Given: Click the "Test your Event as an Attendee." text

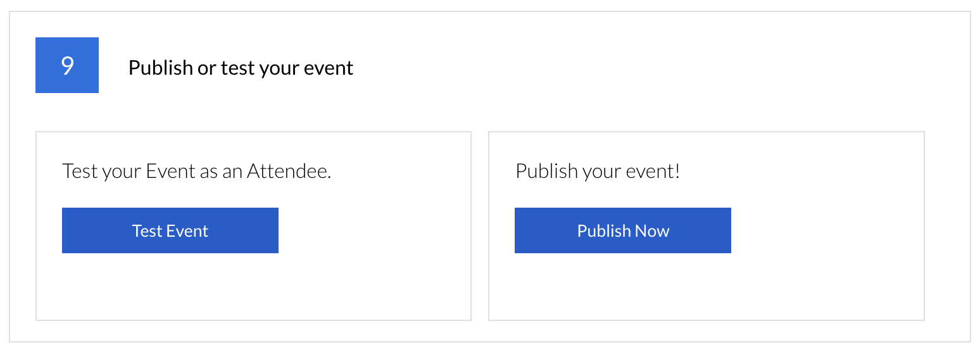Looking at the screenshot, I should pyautogui.click(x=196, y=171).
